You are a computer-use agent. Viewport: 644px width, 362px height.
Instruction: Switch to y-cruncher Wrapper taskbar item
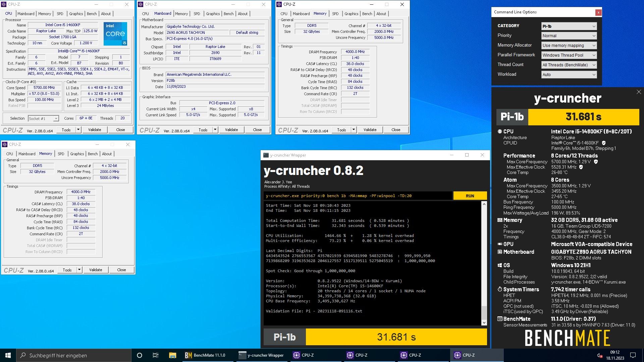coord(261,355)
